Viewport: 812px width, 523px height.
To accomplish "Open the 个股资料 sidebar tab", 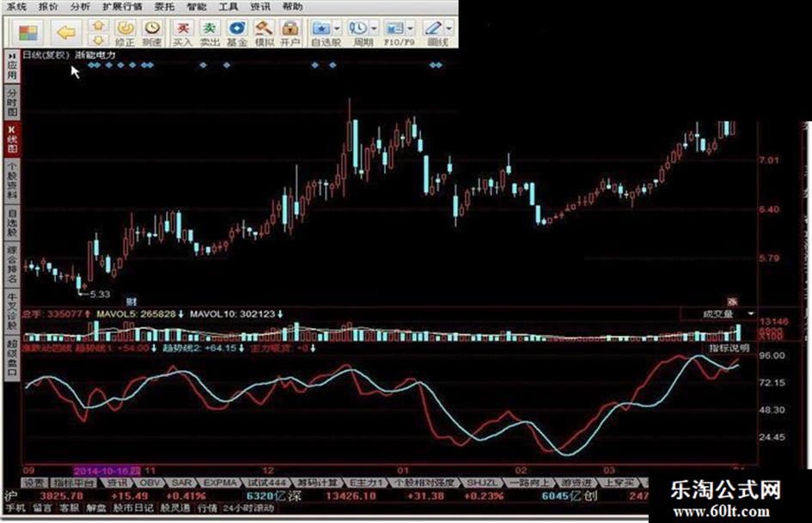I will (12, 180).
